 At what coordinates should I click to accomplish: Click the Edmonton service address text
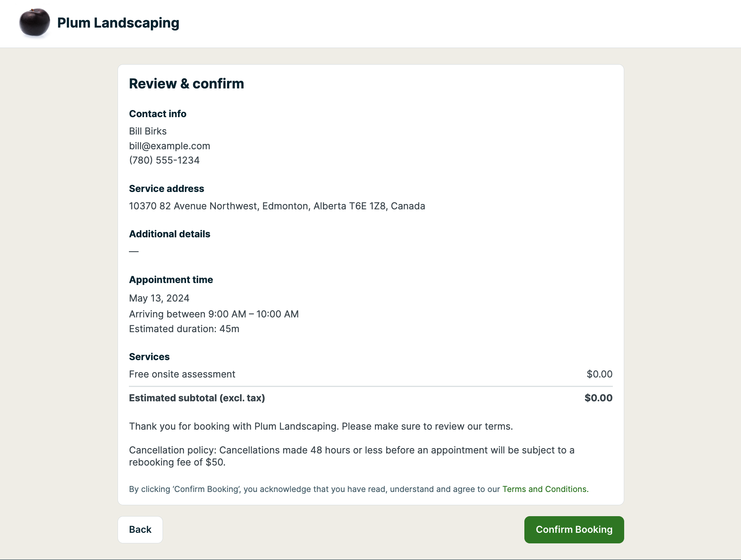point(277,206)
